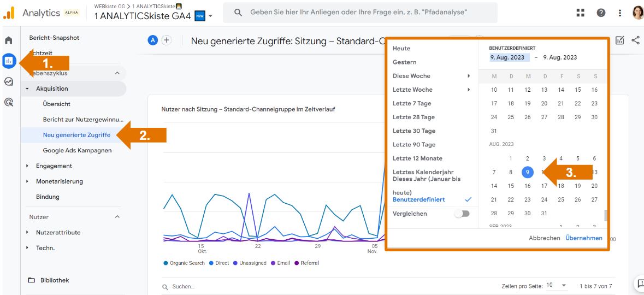
Task: Click Übernehmen to apply date range
Action: [583, 238]
